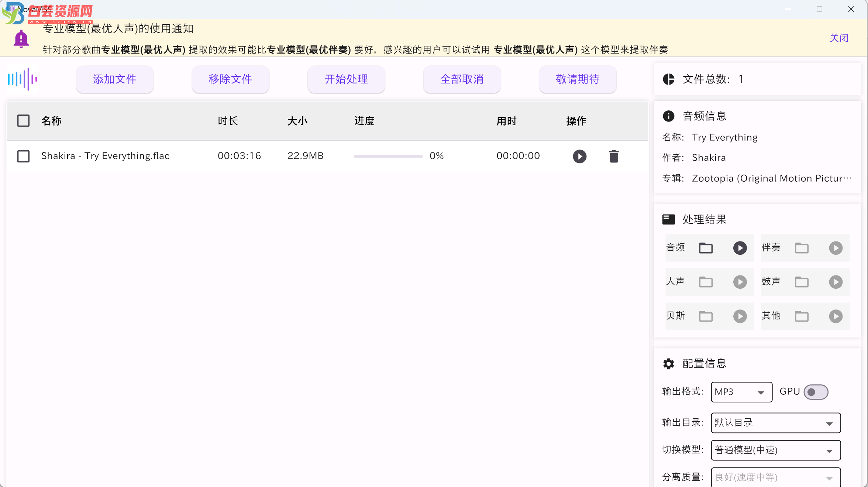Click the 0% progress bar of the file

(x=388, y=156)
